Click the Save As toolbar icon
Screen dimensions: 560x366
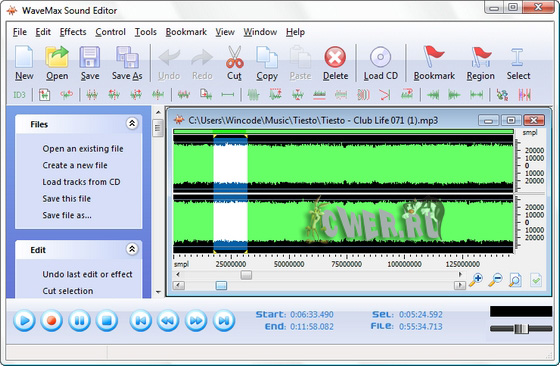tap(127, 57)
